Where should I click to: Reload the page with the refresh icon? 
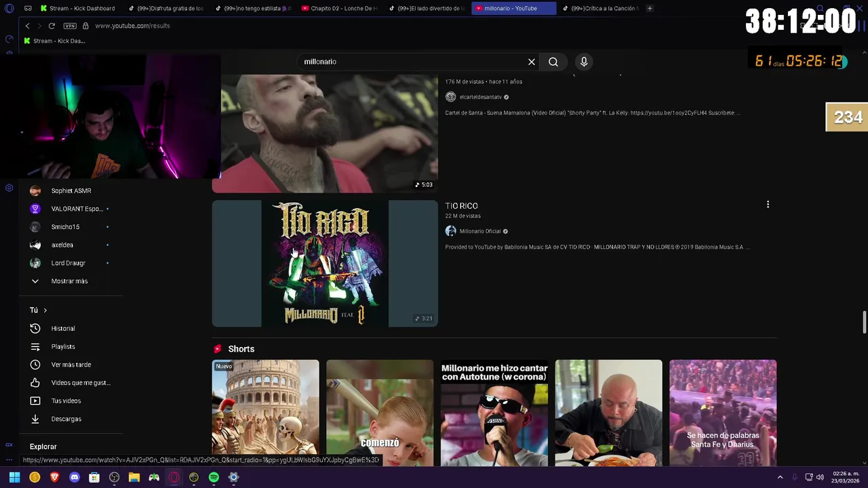[x=52, y=26]
